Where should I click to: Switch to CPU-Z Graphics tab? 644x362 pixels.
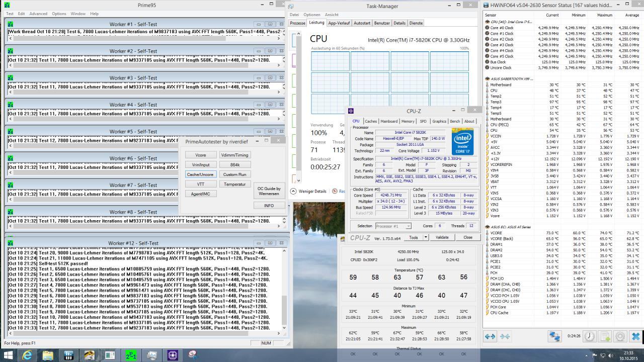pos(439,121)
